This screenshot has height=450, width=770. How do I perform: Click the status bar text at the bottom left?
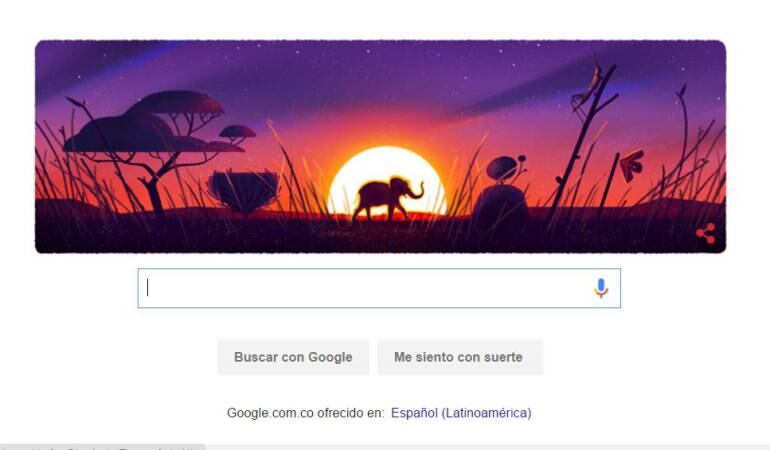click(102, 448)
